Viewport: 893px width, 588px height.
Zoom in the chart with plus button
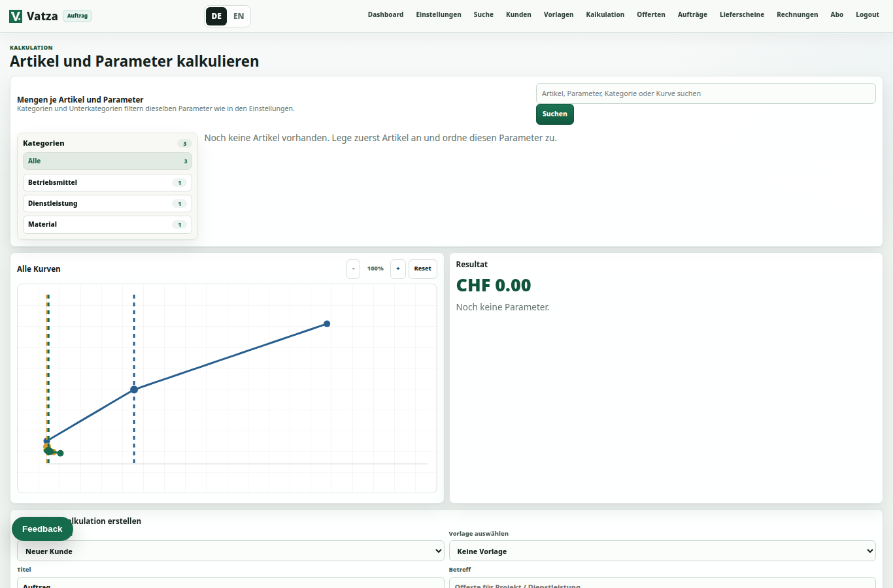[x=398, y=269]
